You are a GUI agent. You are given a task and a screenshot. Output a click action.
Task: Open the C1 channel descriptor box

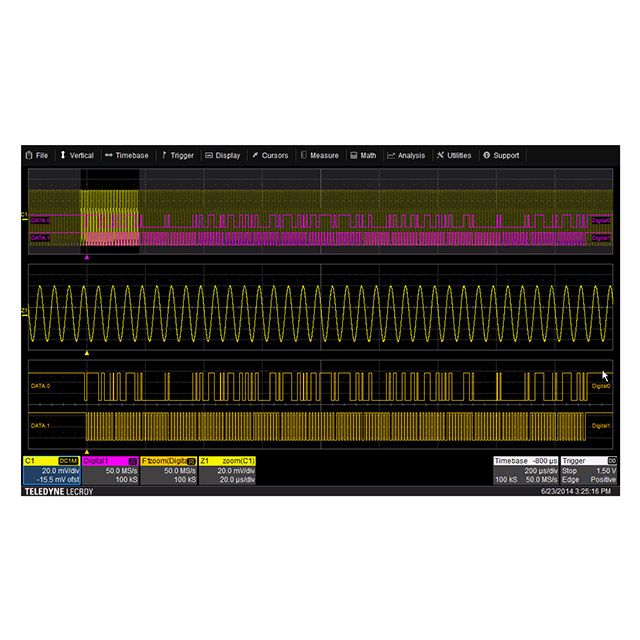tap(50, 471)
